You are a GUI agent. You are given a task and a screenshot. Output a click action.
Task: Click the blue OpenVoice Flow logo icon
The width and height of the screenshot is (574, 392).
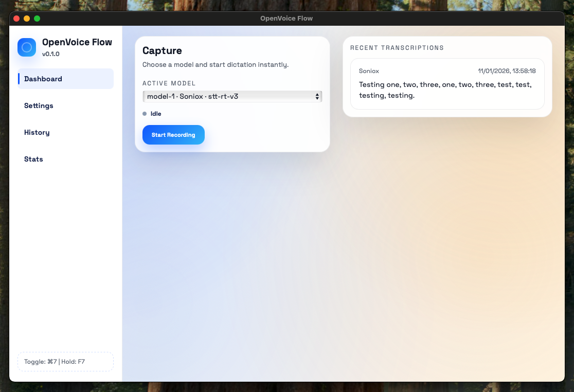click(x=27, y=47)
